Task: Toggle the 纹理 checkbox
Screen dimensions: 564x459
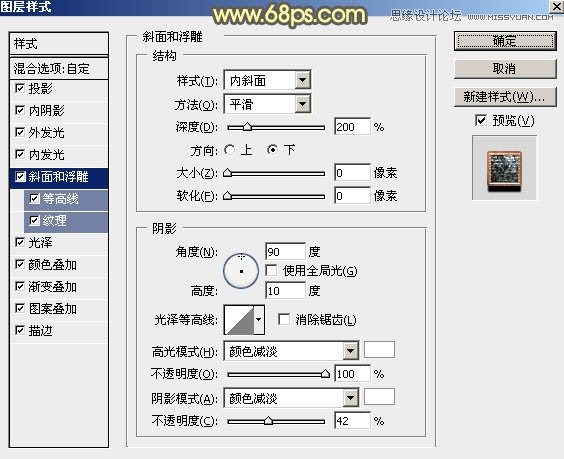Action: point(35,220)
